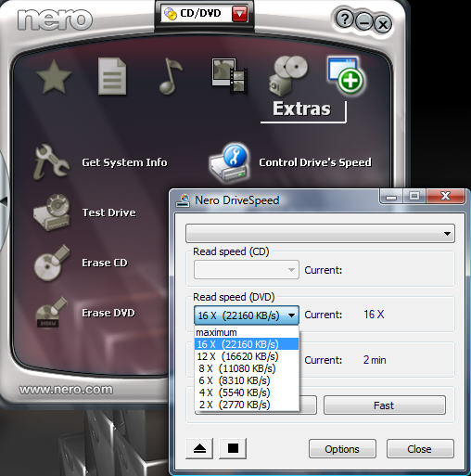Select the Data document category icon

coord(112,76)
